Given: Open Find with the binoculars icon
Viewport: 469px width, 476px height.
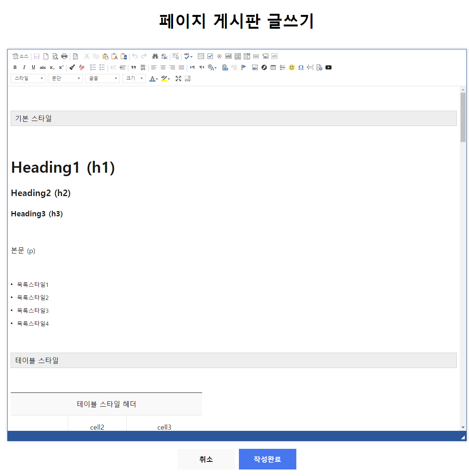Looking at the screenshot, I should point(155,56).
